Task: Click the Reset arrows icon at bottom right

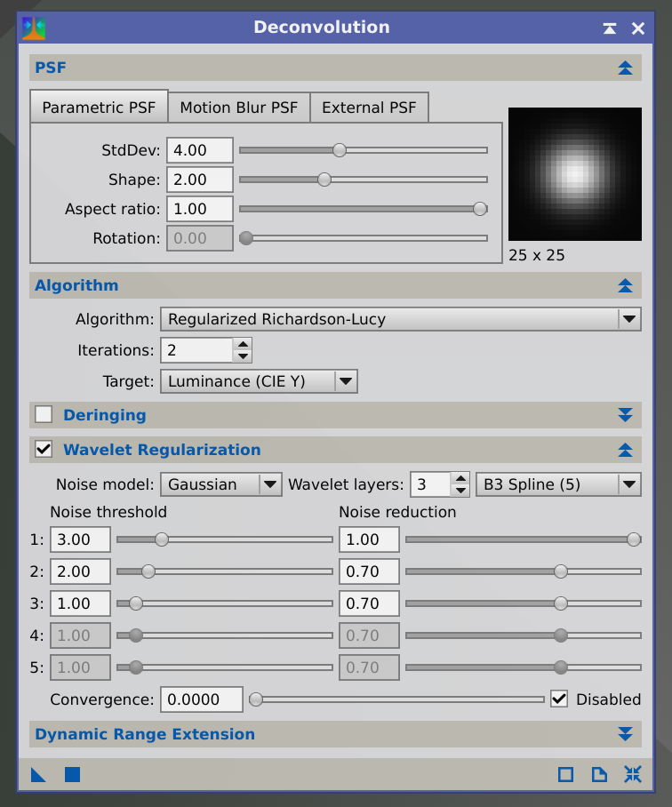Action: (633, 774)
